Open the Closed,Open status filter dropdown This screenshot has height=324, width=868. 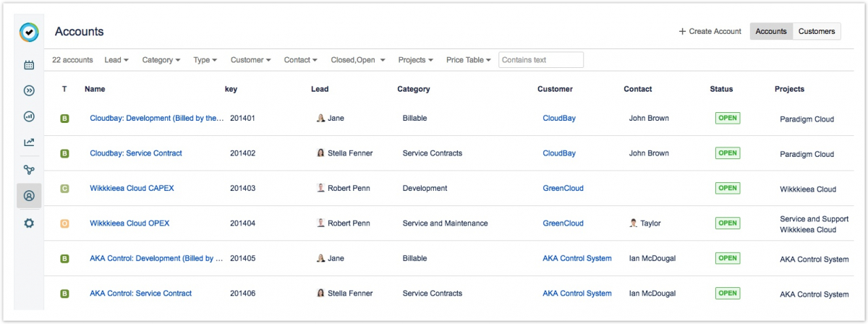357,60
